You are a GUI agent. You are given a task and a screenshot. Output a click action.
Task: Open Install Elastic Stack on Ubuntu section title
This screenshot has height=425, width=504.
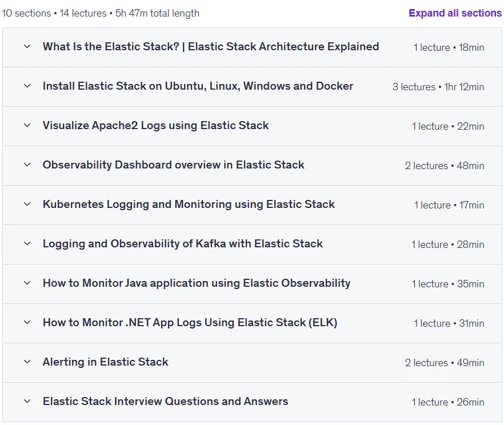198,86
